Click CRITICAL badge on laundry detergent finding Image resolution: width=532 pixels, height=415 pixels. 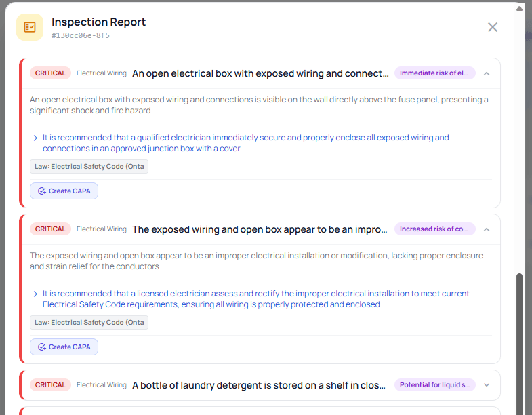[x=50, y=384]
